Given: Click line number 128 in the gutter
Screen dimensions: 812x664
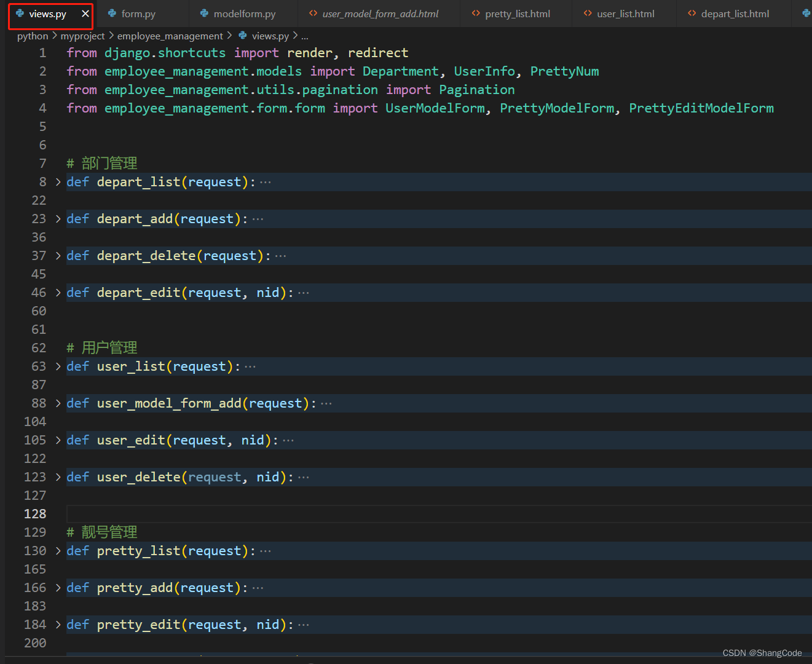Looking at the screenshot, I should coord(35,514).
